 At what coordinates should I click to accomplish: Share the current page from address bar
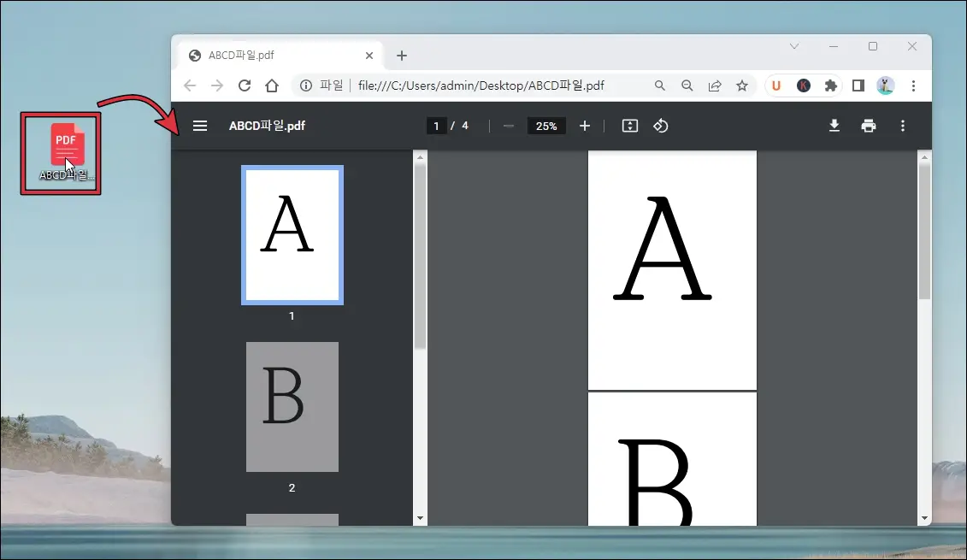(715, 85)
